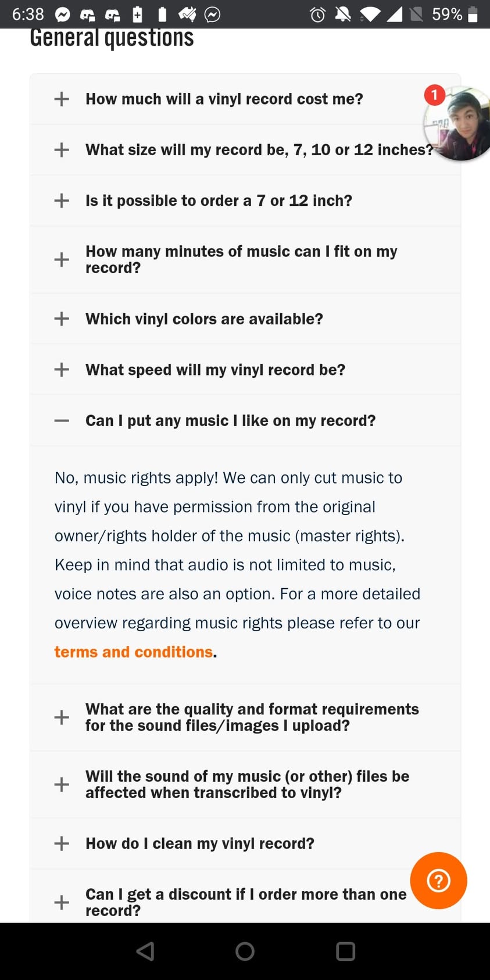This screenshot has width=490, height=980.
Task: Tap the Messenger notification icon in status bar
Action: (62, 14)
